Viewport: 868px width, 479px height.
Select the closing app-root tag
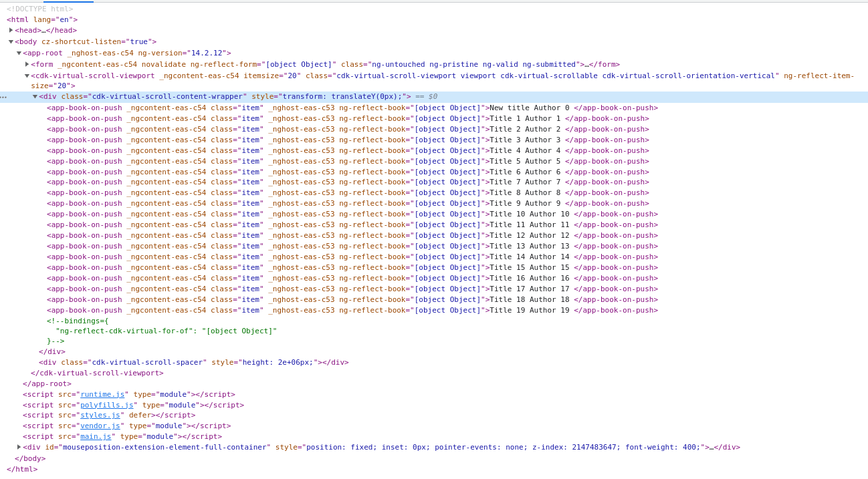pyautogui.click(x=47, y=383)
